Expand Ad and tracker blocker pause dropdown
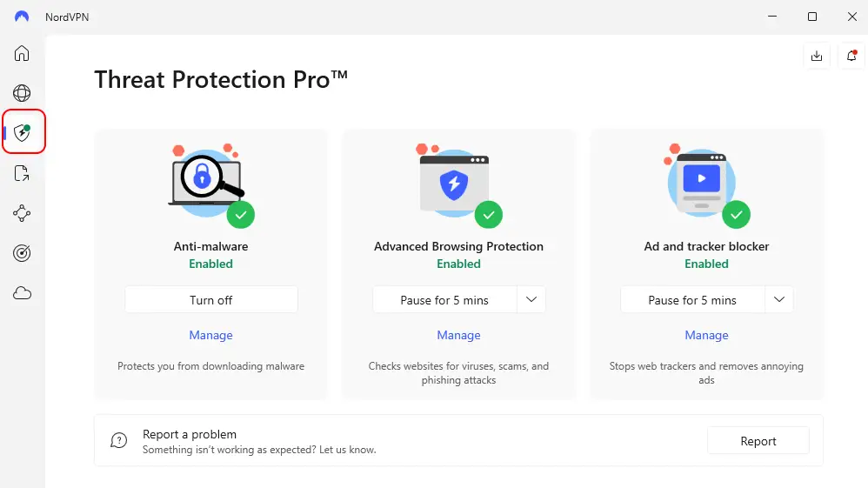Viewport: 868px width, 488px height. click(x=779, y=300)
